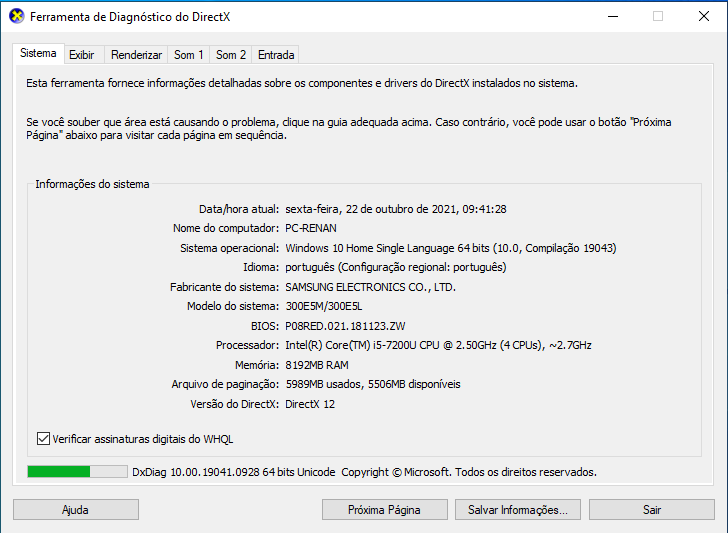Close the diagnostic tool window
The image size is (728, 533).
click(703, 17)
